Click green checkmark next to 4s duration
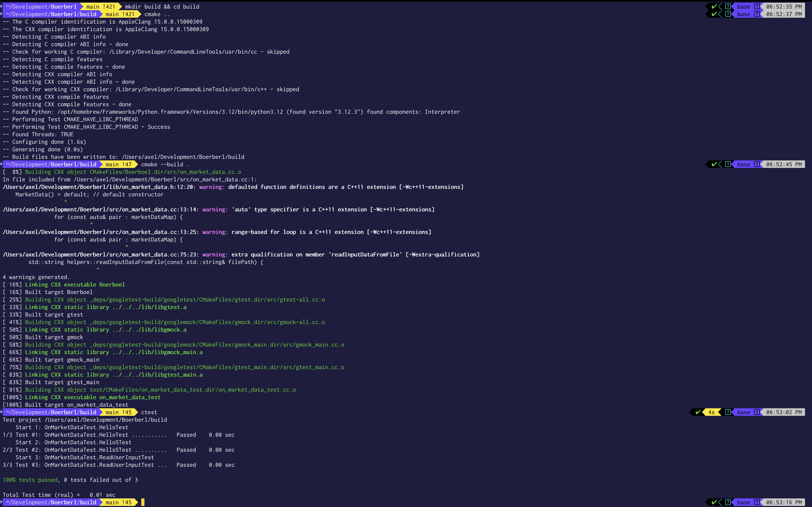812x507 pixels. pos(698,412)
